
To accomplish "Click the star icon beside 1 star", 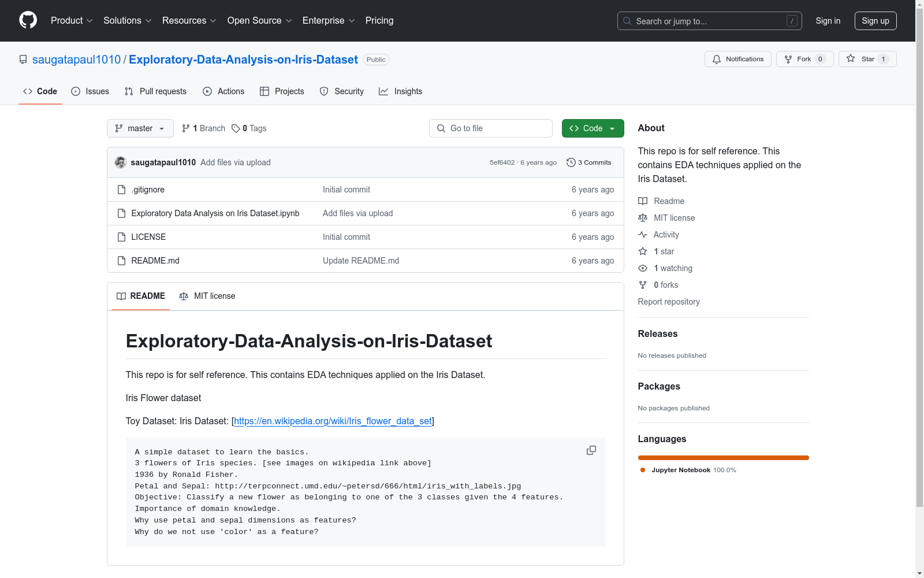I will 643,251.
